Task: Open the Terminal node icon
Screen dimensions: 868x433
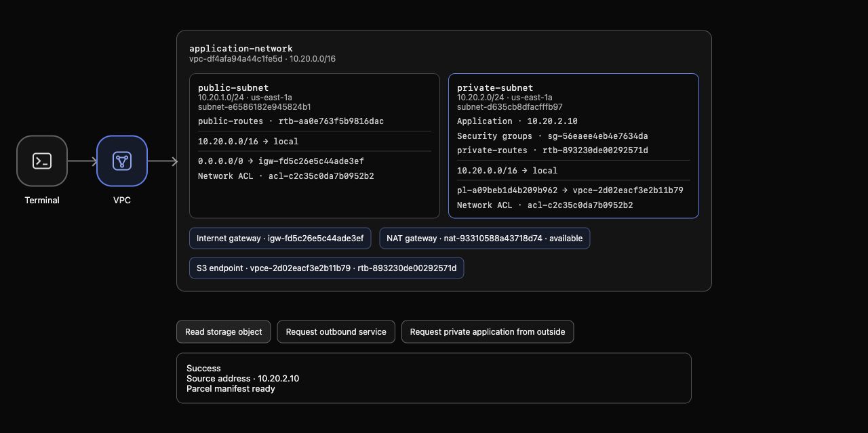Action: 42,161
